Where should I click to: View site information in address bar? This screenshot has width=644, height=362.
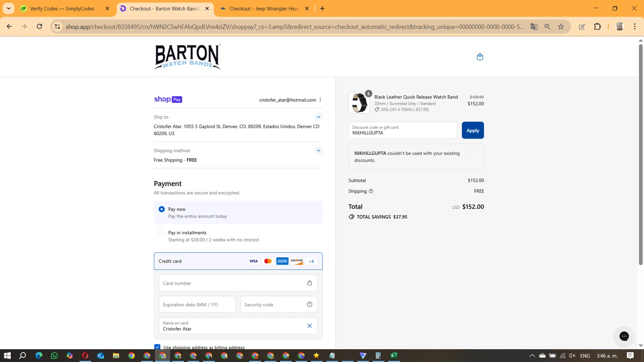pos(57,27)
